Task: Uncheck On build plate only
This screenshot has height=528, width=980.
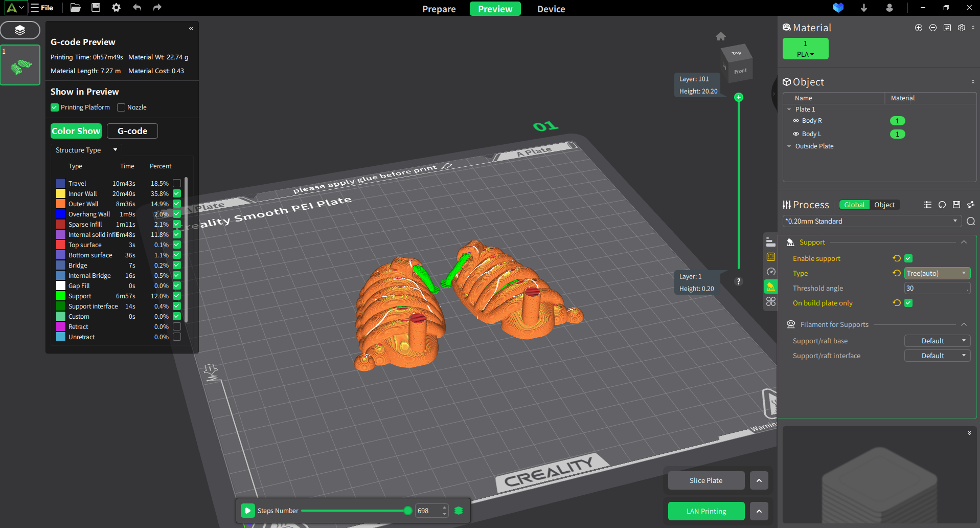Action: click(x=908, y=303)
